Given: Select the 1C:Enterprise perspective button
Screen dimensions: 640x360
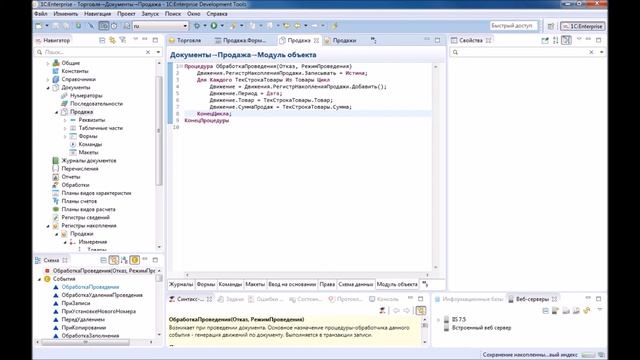Looking at the screenshot, I should (x=582, y=26).
